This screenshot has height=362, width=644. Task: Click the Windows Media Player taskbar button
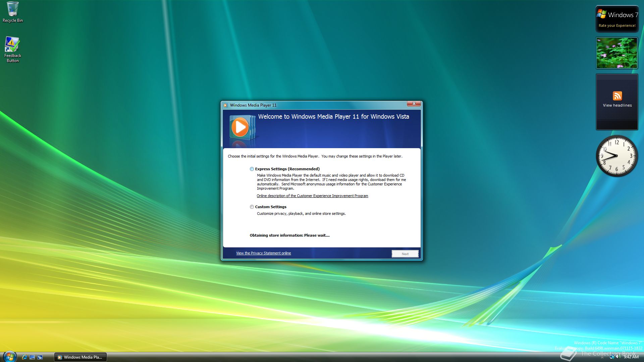point(80,357)
